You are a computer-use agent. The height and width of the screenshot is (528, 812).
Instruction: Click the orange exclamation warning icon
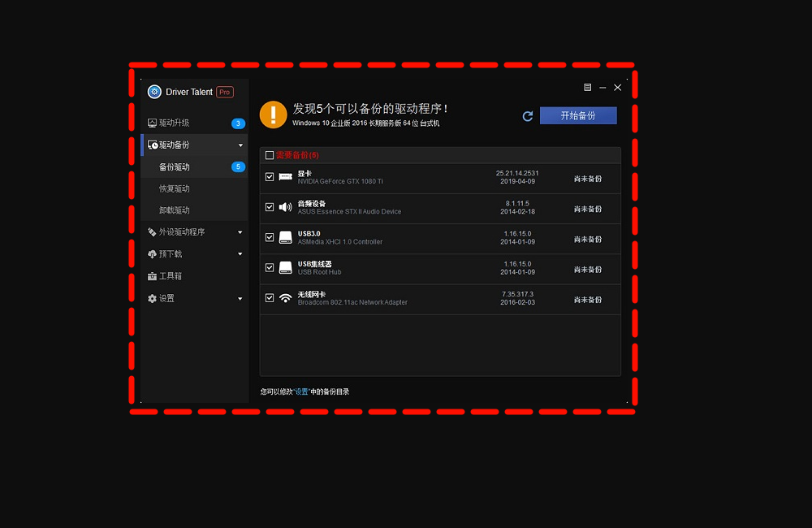pyautogui.click(x=274, y=115)
